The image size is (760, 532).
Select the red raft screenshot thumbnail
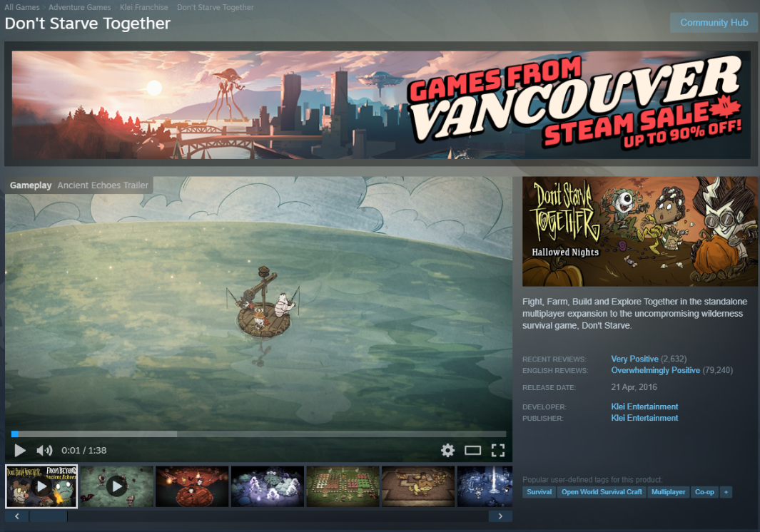[x=192, y=486]
